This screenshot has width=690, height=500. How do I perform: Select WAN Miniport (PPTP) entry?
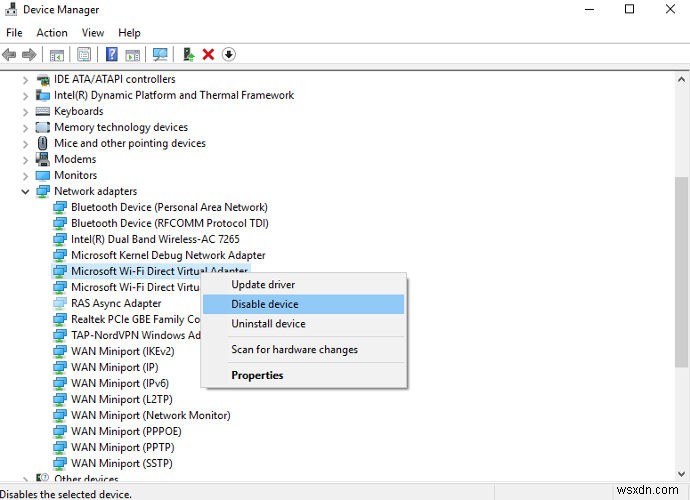[x=122, y=447]
